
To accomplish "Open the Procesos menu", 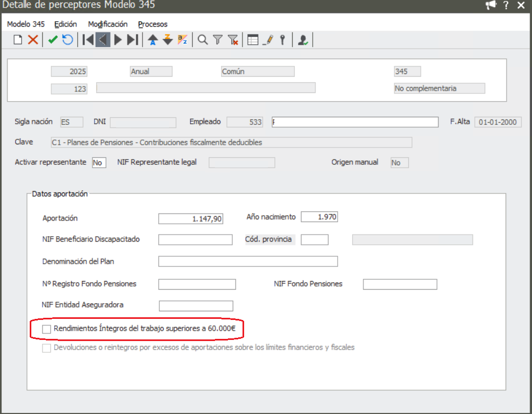I will [153, 24].
